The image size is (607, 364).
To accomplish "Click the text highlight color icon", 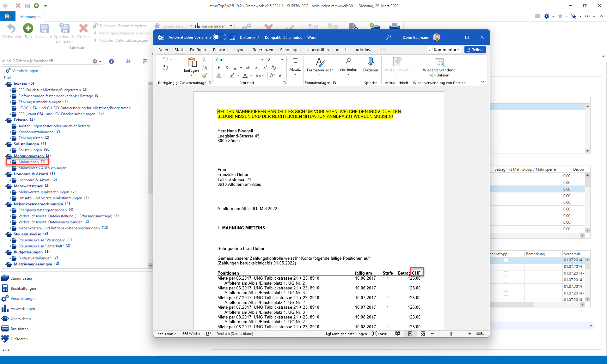I will pos(232,76).
